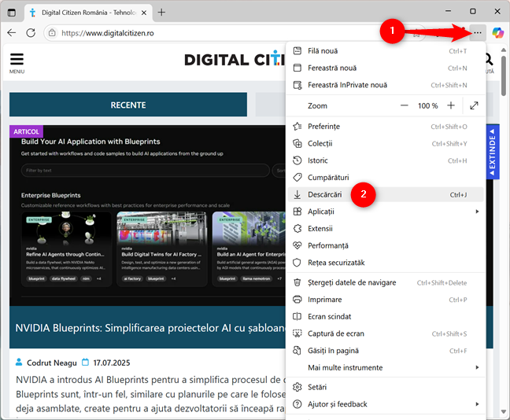The width and height of the screenshot is (510, 420).
Task: Expand Mai multe instrumente submenu
Action: (x=385, y=367)
